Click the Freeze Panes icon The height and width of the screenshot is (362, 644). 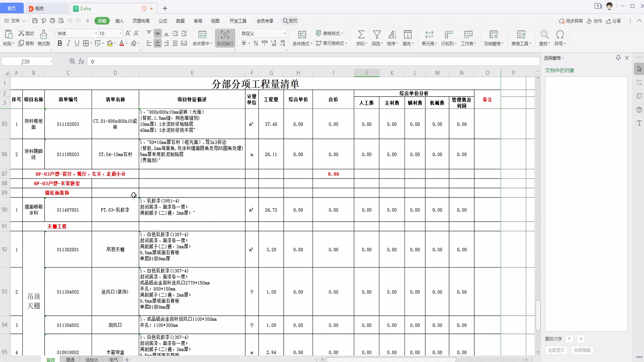(x=493, y=35)
